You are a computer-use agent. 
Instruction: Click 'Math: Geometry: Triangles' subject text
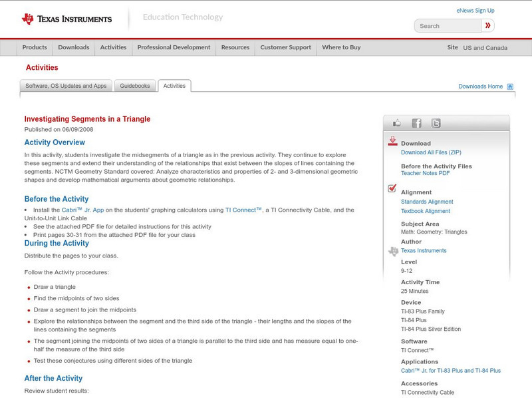tap(434, 232)
